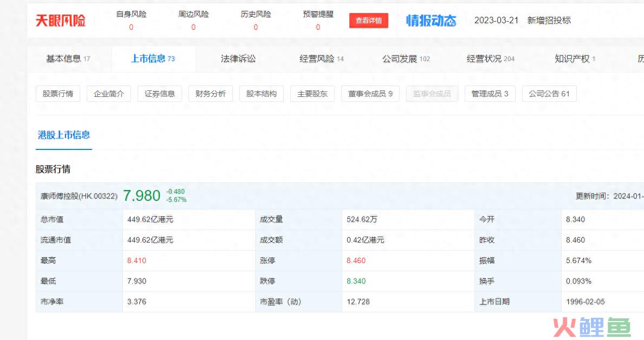This screenshot has height=340, width=644.
Task: Click the change percentage -5.67%
Action: (176, 200)
